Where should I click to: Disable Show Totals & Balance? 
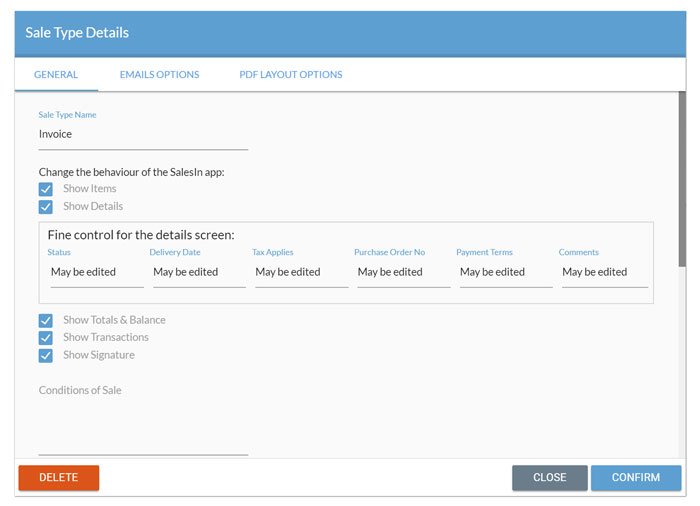tap(46, 320)
